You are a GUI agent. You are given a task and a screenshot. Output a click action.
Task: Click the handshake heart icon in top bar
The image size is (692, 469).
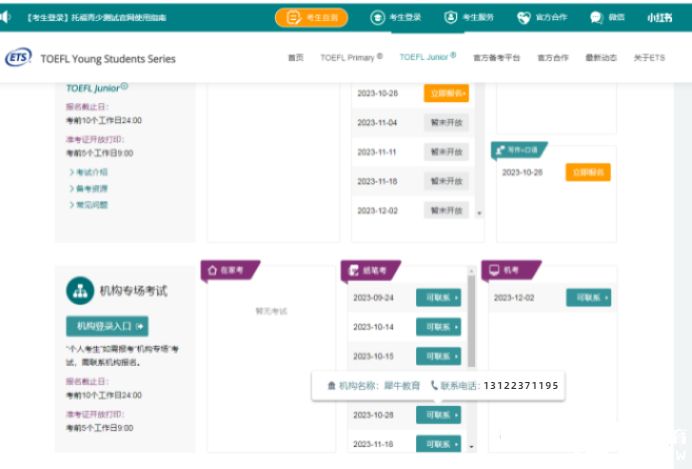click(x=523, y=18)
